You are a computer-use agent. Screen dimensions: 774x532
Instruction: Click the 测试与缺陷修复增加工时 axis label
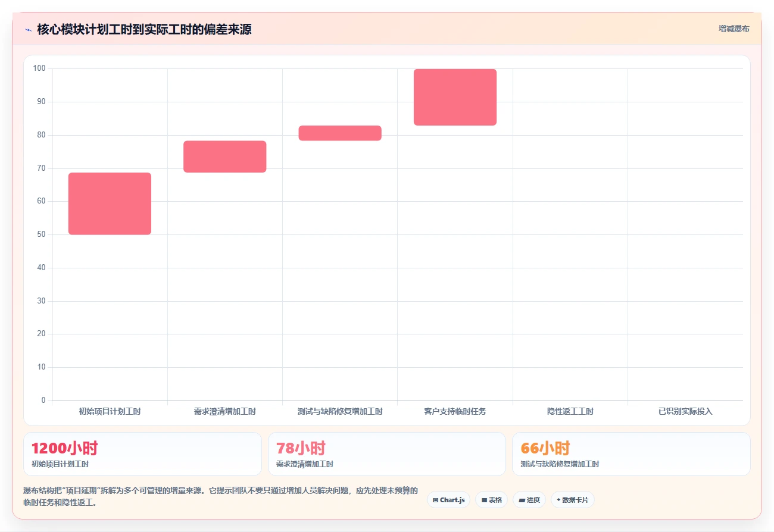pyautogui.click(x=340, y=411)
